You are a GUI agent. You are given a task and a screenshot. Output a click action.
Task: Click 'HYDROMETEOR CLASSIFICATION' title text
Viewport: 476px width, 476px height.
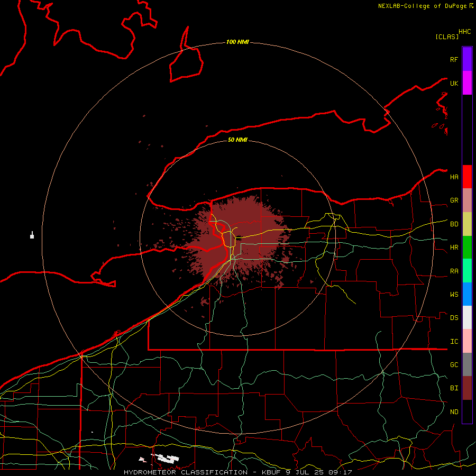coord(186,472)
